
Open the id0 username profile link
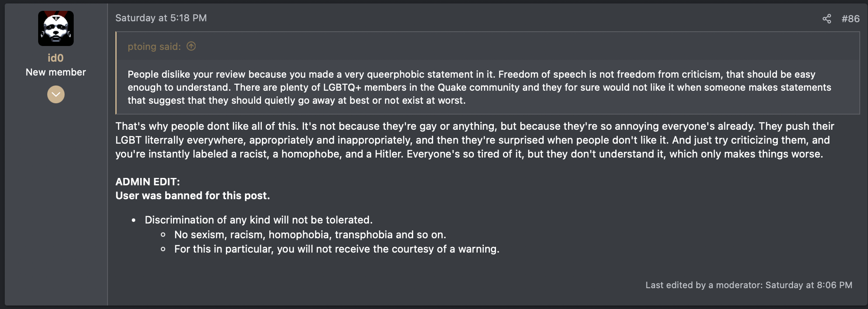coord(56,58)
